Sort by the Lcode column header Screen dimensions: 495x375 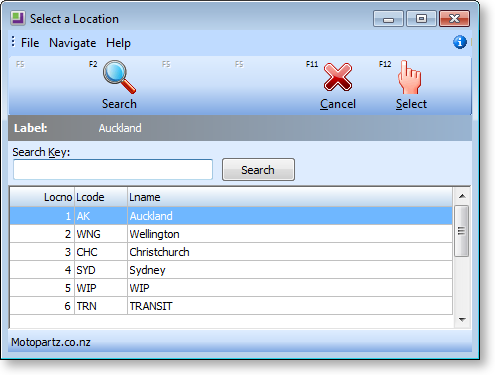101,197
